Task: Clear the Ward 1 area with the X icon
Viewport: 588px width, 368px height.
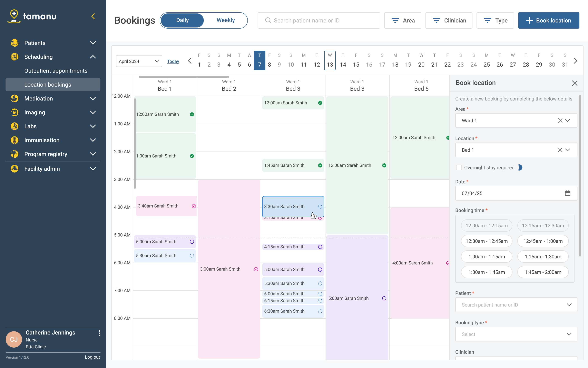Action: point(560,120)
